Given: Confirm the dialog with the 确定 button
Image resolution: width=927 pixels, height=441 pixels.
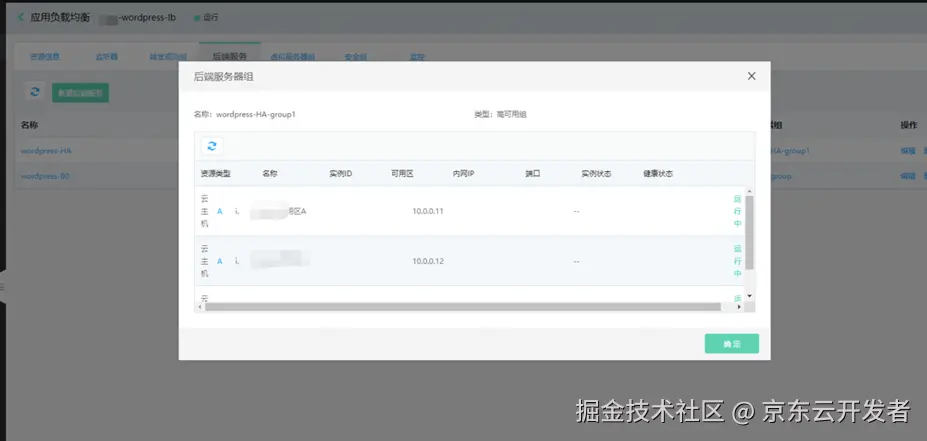Looking at the screenshot, I should pos(731,343).
